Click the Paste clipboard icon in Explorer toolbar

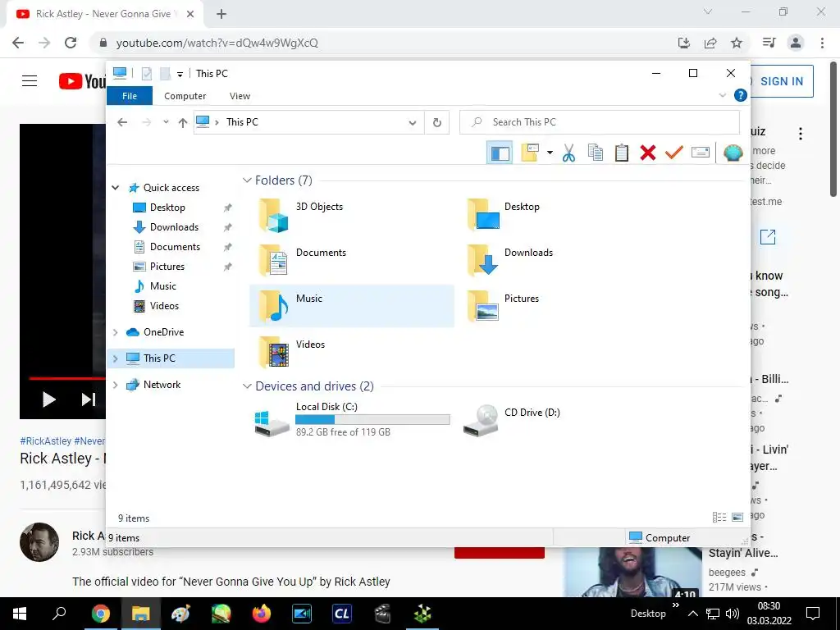[622, 153]
